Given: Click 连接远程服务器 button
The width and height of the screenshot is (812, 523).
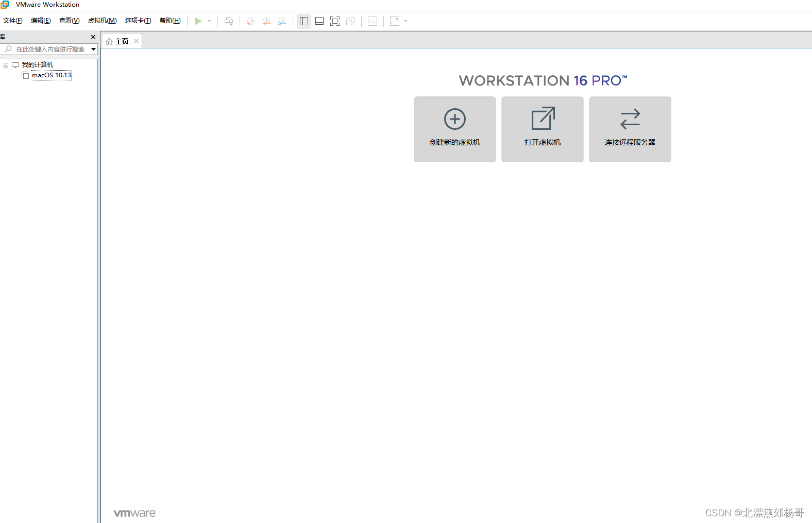Looking at the screenshot, I should pyautogui.click(x=630, y=129).
